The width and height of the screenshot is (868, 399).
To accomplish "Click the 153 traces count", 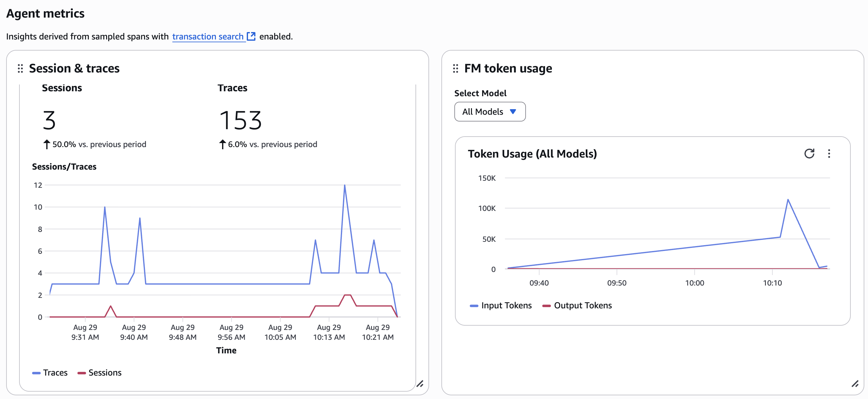I will coord(240,120).
